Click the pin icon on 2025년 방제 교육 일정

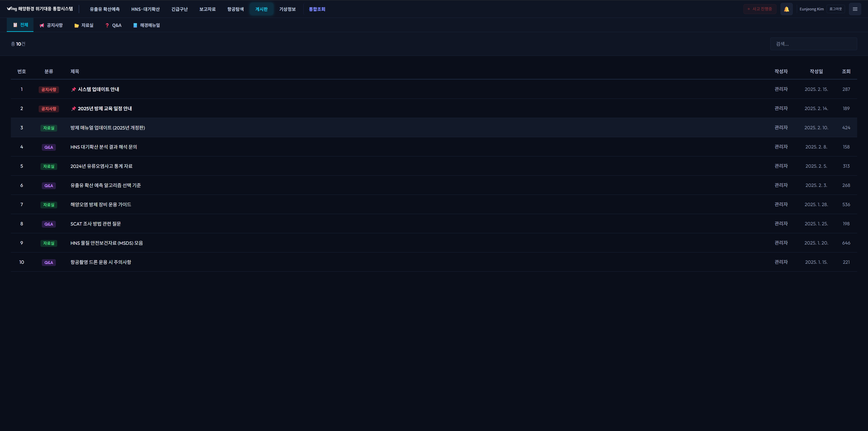[x=73, y=108]
